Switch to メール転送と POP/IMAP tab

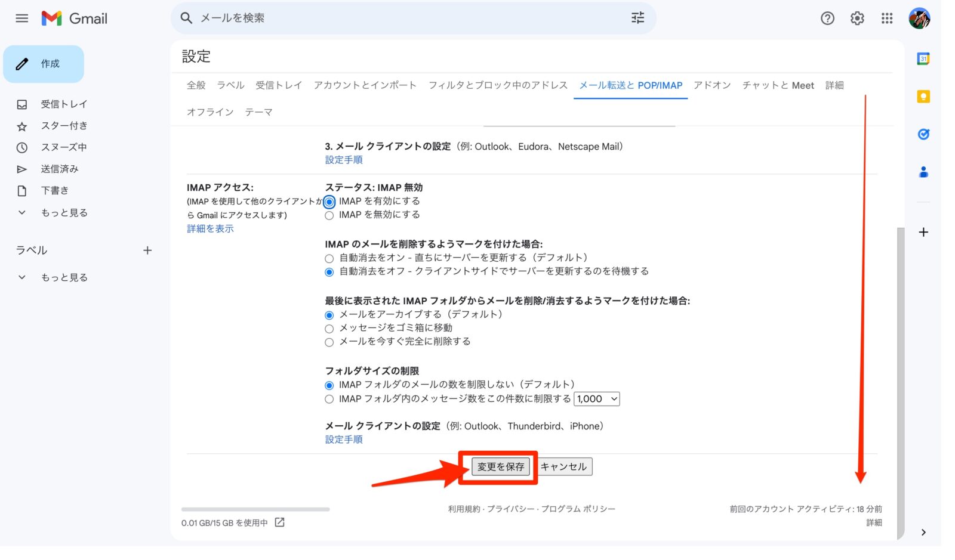[x=631, y=85]
